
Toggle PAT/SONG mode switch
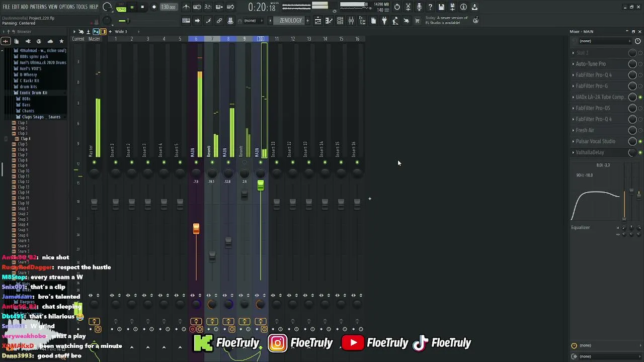click(x=121, y=8)
